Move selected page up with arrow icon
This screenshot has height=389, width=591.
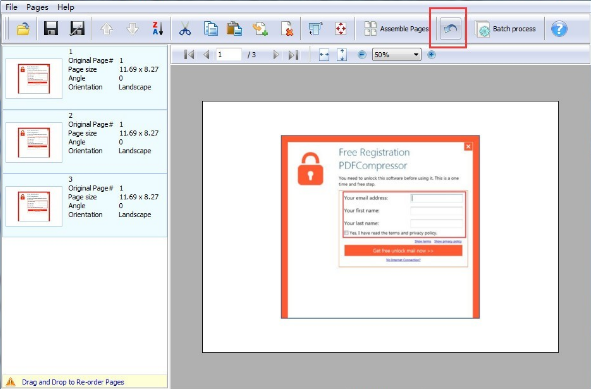(x=107, y=29)
